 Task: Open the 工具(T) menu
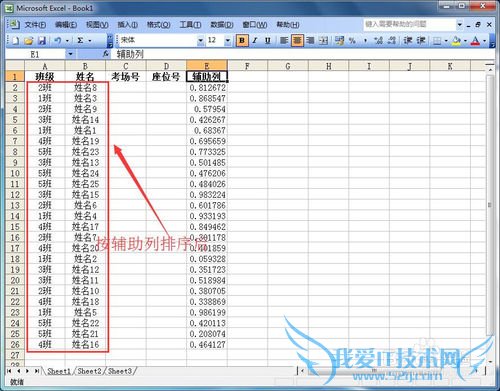point(190,25)
